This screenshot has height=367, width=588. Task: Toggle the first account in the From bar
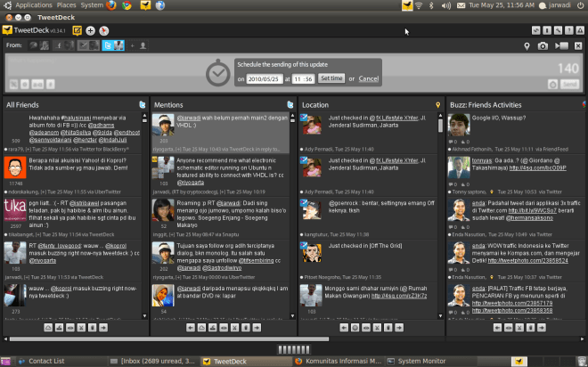[39, 45]
